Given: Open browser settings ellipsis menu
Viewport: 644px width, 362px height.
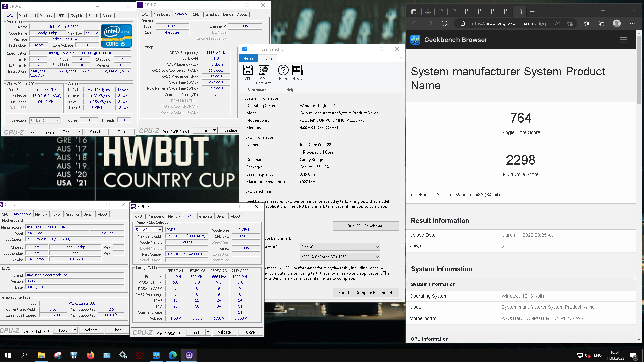Looking at the screenshot, I should pos(632,23).
